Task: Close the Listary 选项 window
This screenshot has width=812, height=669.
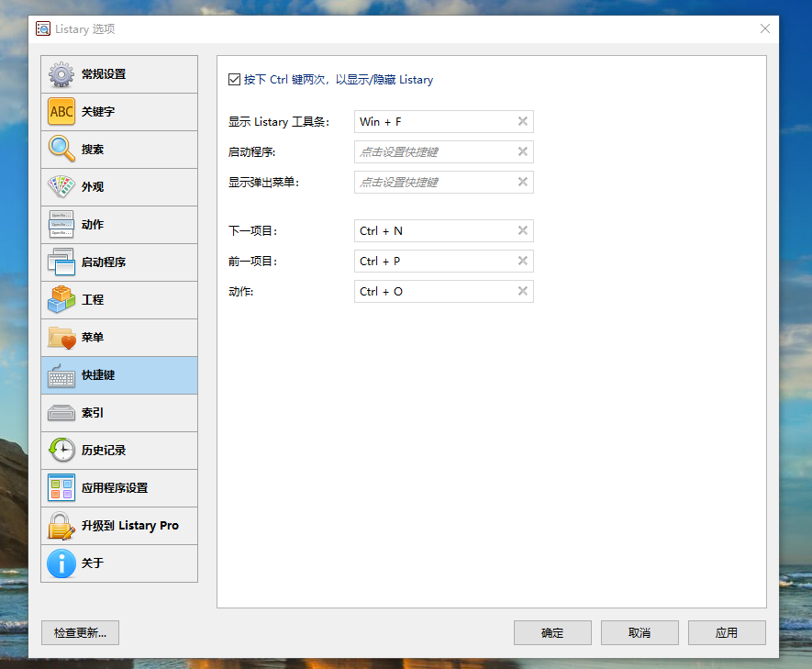Action: [765, 28]
